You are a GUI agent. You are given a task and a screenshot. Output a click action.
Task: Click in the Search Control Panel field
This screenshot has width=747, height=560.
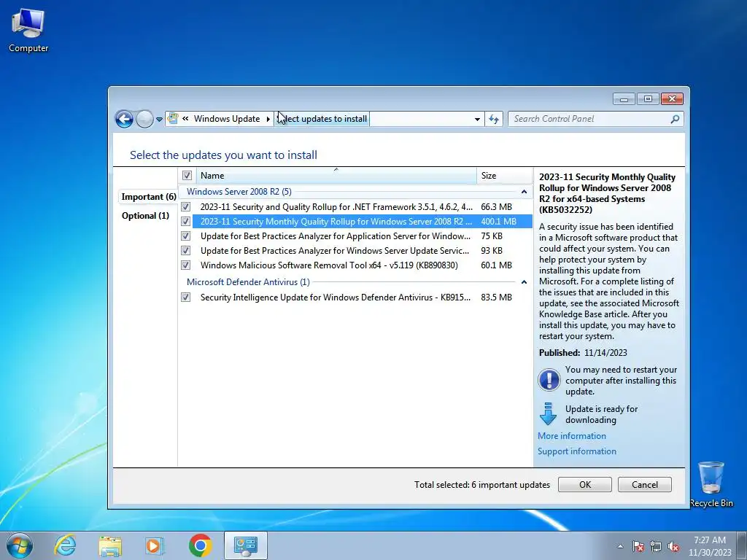point(589,119)
